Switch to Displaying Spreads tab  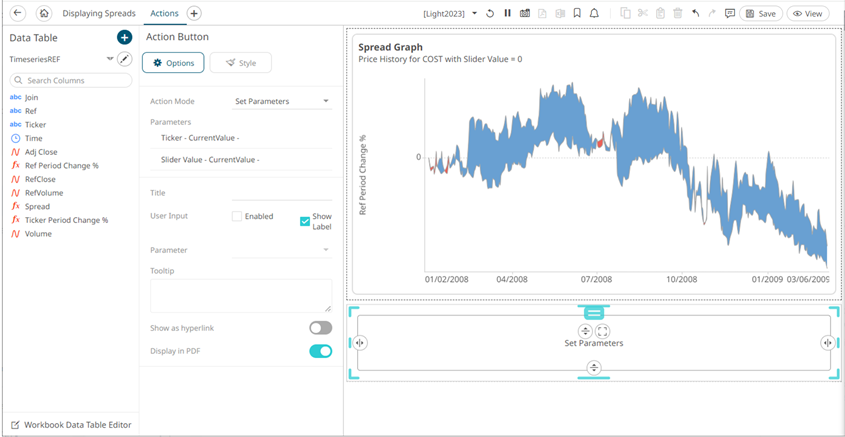(x=99, y=14)
